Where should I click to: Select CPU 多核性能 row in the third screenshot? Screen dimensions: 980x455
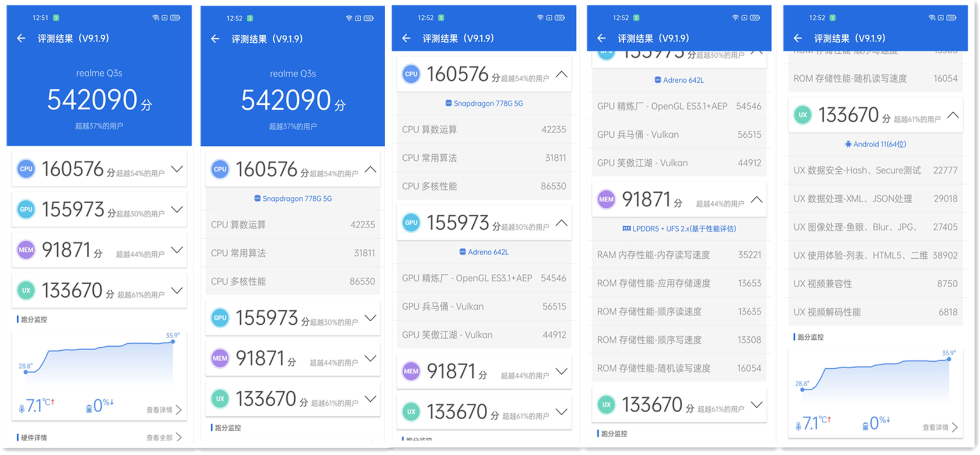484,186
